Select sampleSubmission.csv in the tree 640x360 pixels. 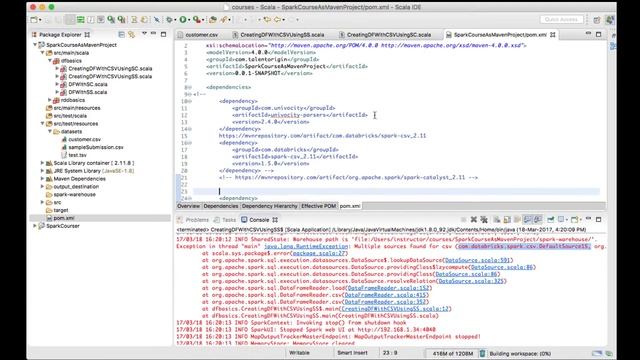click(x=96, y=147)
